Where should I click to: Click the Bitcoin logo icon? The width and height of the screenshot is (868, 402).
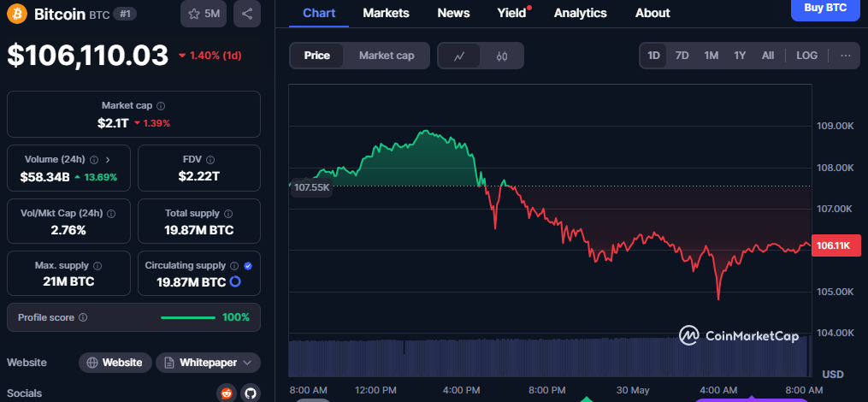[x=16, y=14]
